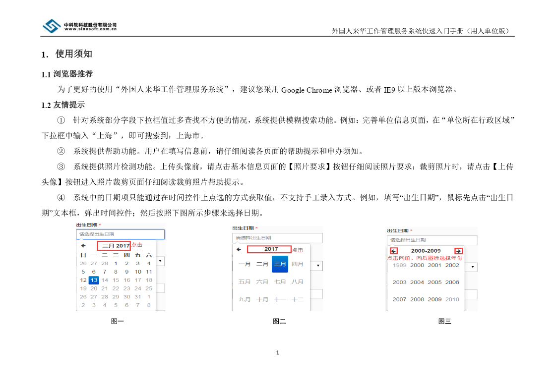Pick year cell 1999 in the year picker

(x=400, y=265)
